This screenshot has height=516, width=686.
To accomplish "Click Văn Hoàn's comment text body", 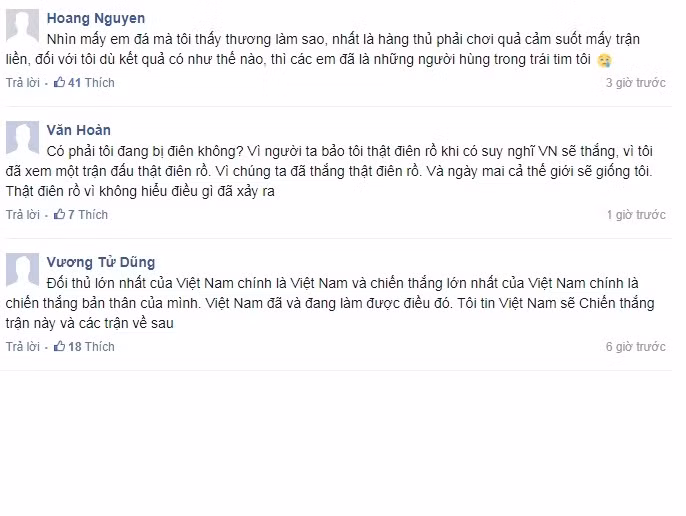I will pos(329,172).
